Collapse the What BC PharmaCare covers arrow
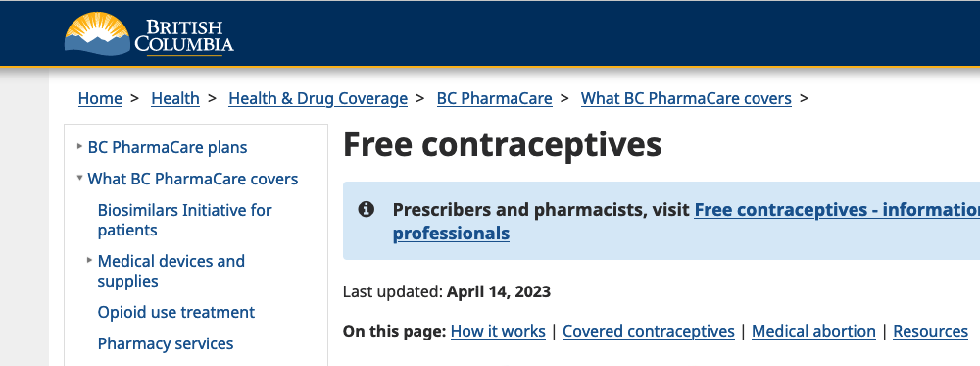 pos(79,178)
